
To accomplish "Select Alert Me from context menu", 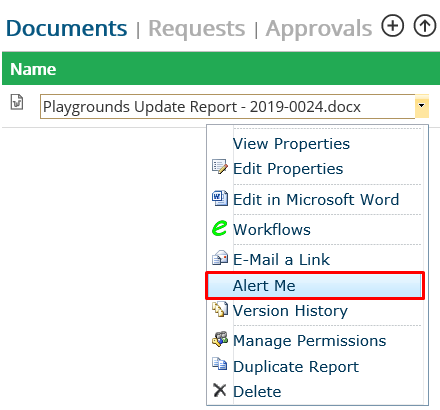I will [x=315, y=286].
